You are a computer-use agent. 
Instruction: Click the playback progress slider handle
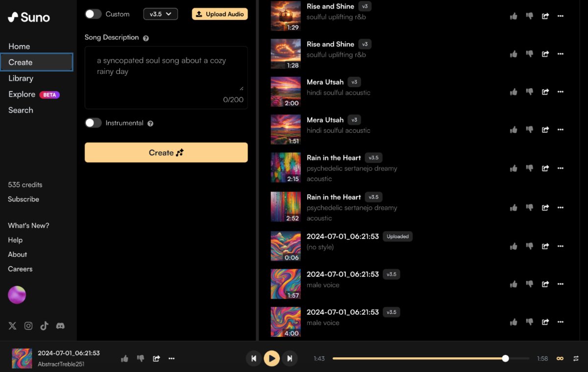click(505, 358)
